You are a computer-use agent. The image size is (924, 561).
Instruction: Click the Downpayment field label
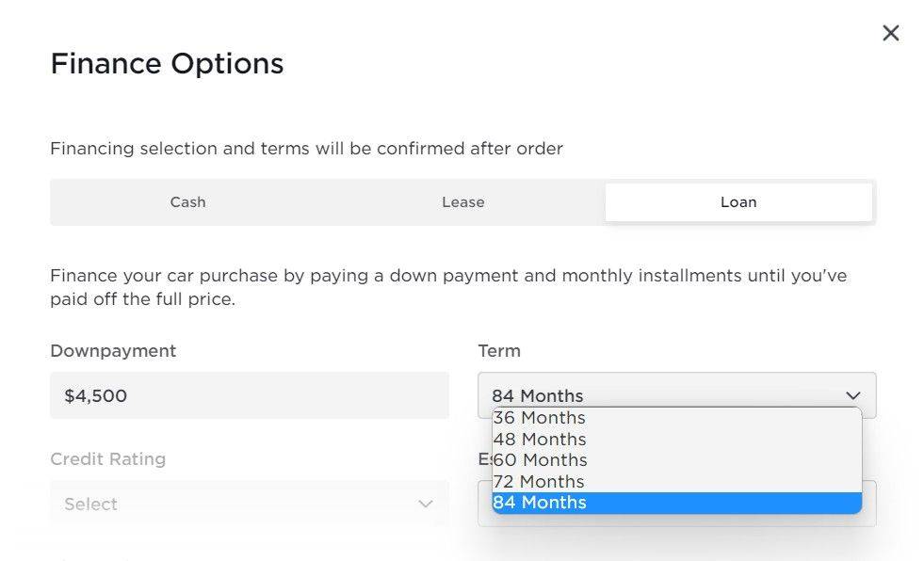point(113,351)
